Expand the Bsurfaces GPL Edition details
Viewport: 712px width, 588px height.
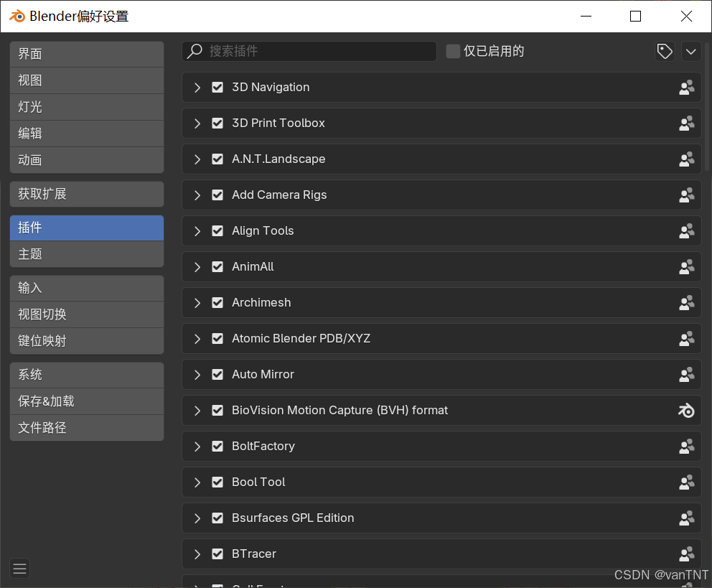[x=197, y=518]
